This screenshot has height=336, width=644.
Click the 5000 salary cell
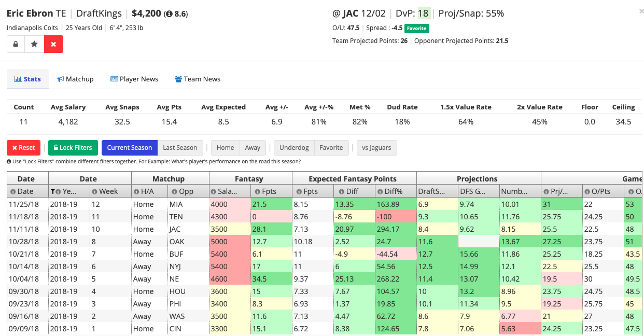click(230, 242)
